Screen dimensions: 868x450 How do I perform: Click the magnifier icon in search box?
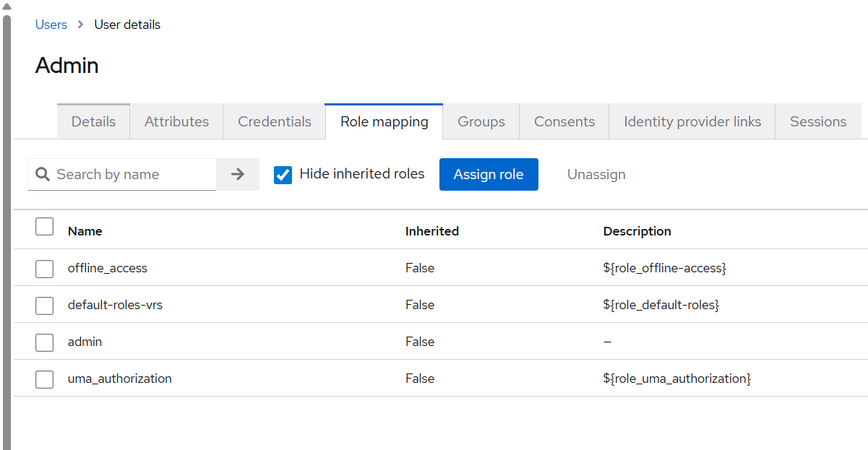pyautogui.click(x=43, y=175)
